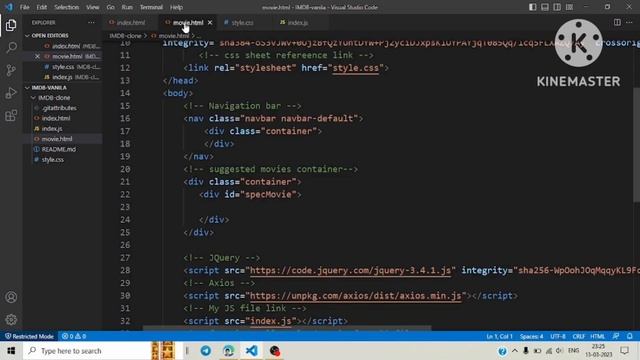Open Visual Studio Code taskbar icon
This screenshot has height=360, width=640.
[x=252, y=351]
